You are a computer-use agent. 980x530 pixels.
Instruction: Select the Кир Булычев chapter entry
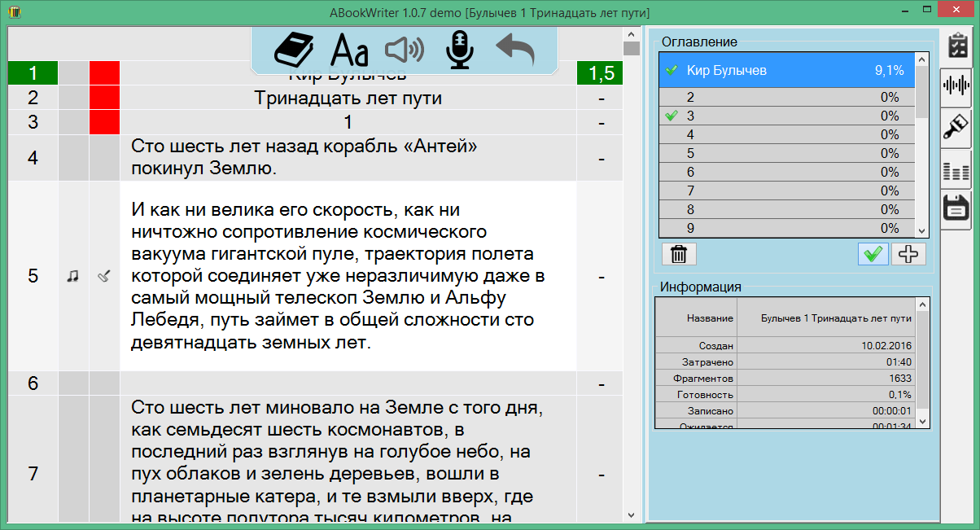point(787,71)
